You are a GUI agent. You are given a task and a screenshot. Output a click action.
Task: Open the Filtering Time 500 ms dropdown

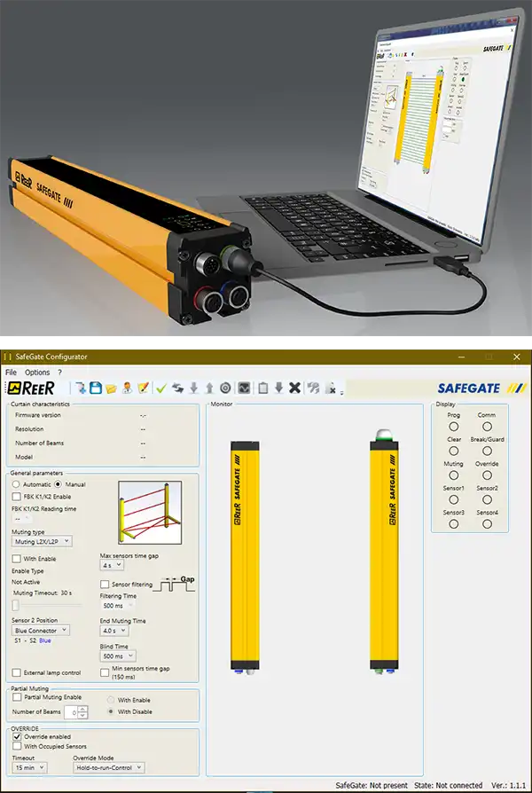tap(117, 605)
